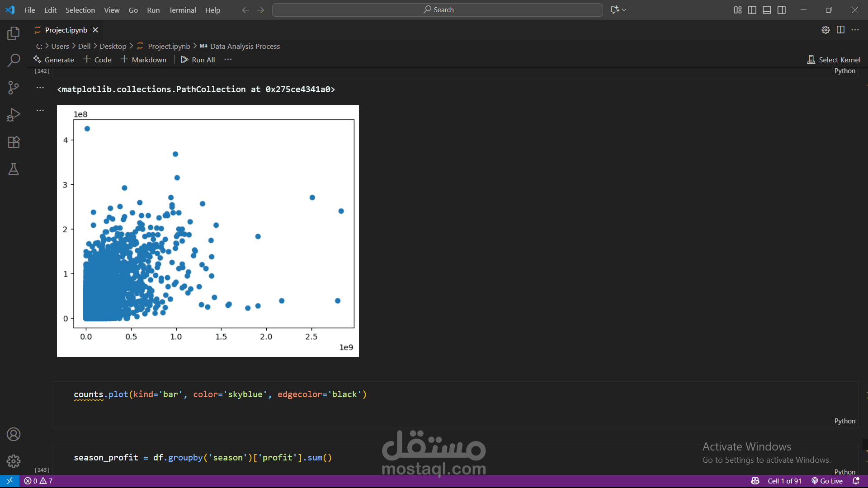Select the Project.ipynb editor tab
Viewport: 868px width, 488px height.
[66, 30]
